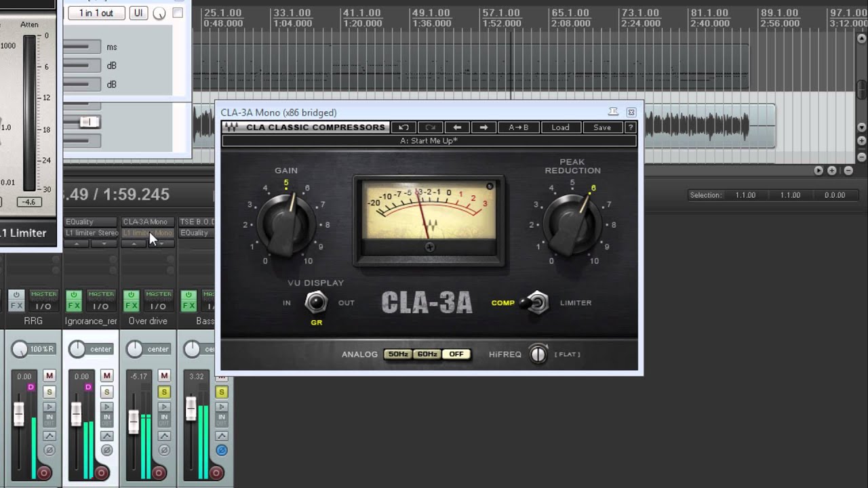This screenshot has height=488, width=868.
Task: Unsolo the Over drive track
Action: pyautogui.click(x=164, y=392)
